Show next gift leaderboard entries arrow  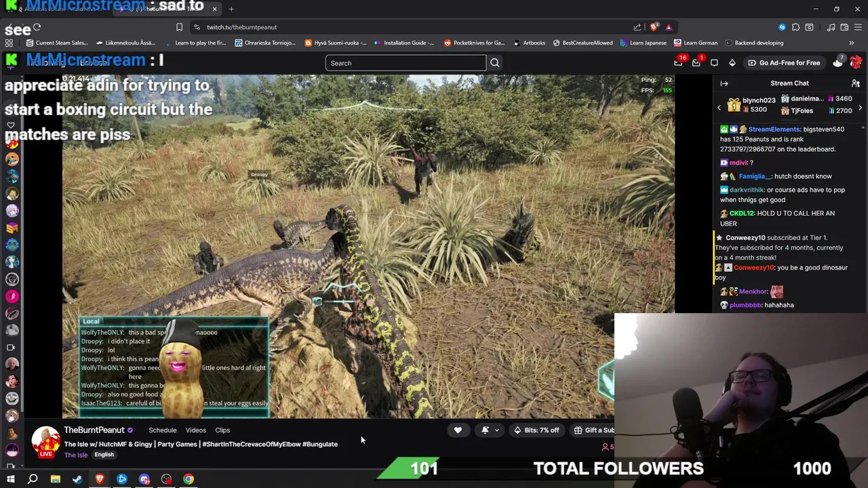coord(860,108)
